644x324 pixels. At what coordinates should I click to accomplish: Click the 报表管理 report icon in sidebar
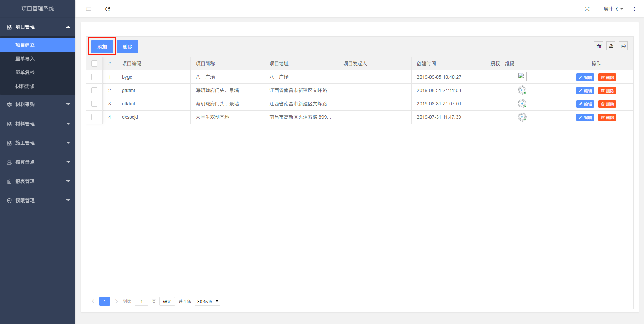pos(9,182)
